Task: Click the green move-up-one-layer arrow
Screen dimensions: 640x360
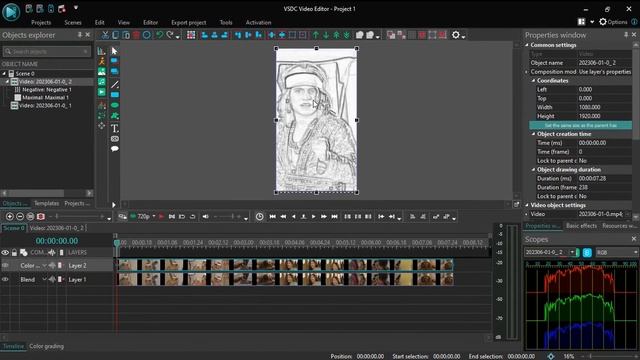Action: tap(316, 35)
